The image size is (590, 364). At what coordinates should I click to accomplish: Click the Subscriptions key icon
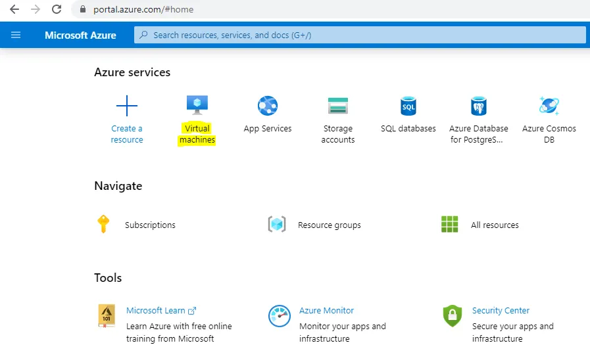103,224
